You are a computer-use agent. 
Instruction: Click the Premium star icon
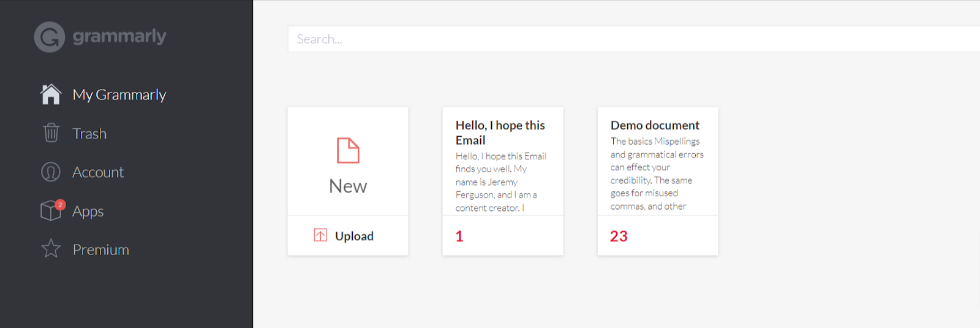(x=51, y=249)
